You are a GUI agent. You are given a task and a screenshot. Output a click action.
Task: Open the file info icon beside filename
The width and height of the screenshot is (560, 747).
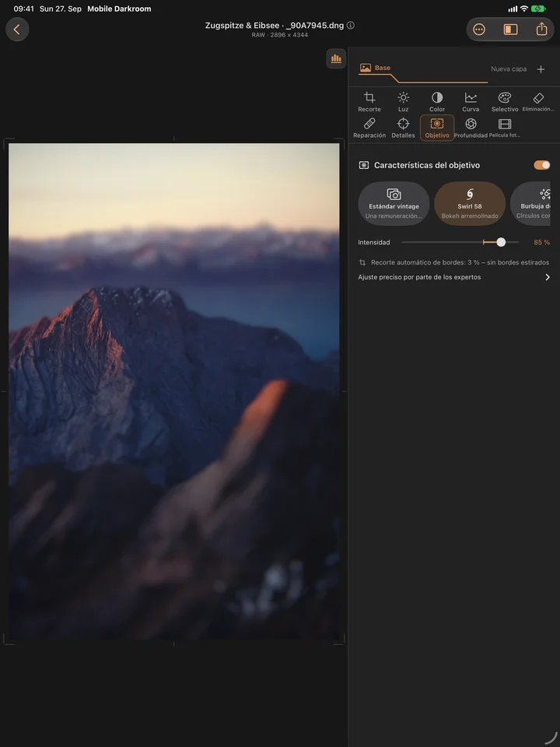(x=351, y=25)
